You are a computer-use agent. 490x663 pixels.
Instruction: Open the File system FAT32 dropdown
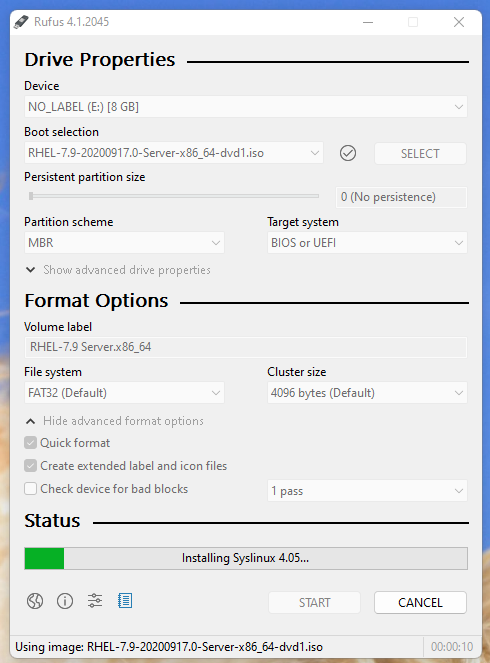(x=124, y=393)
